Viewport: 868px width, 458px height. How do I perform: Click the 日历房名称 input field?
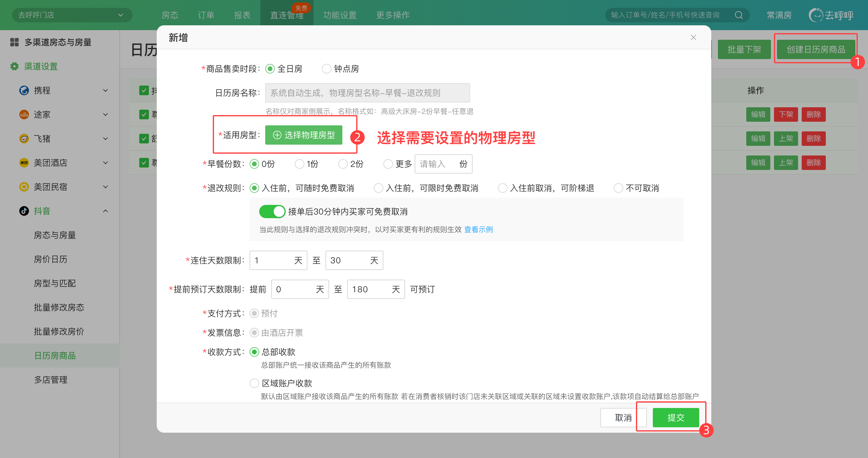367,93
